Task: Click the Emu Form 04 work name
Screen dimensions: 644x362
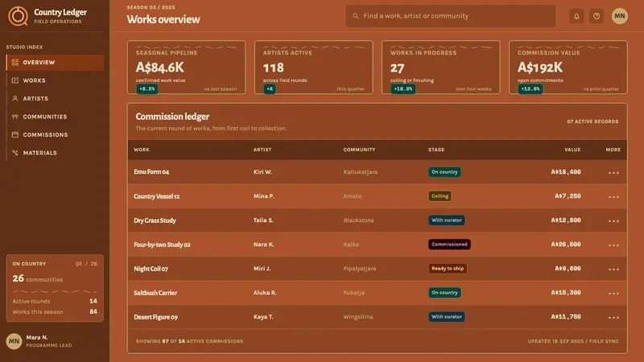Action: (x=151, y=172)
